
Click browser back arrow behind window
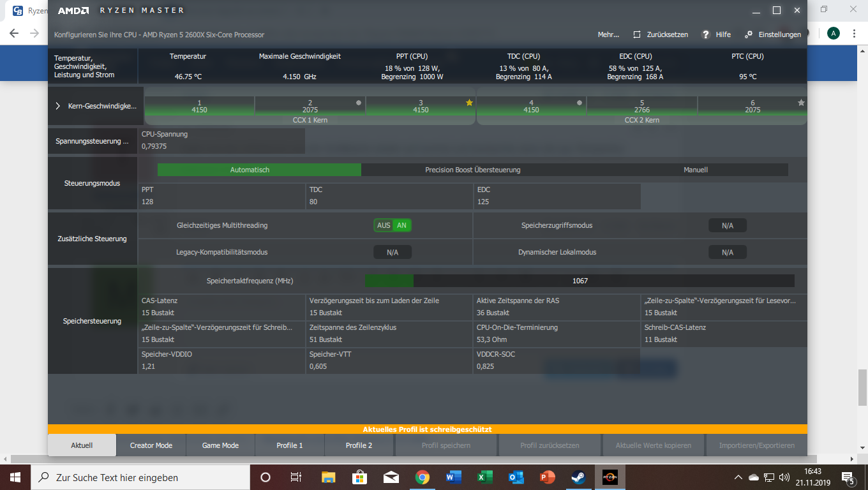pos(14,33)
